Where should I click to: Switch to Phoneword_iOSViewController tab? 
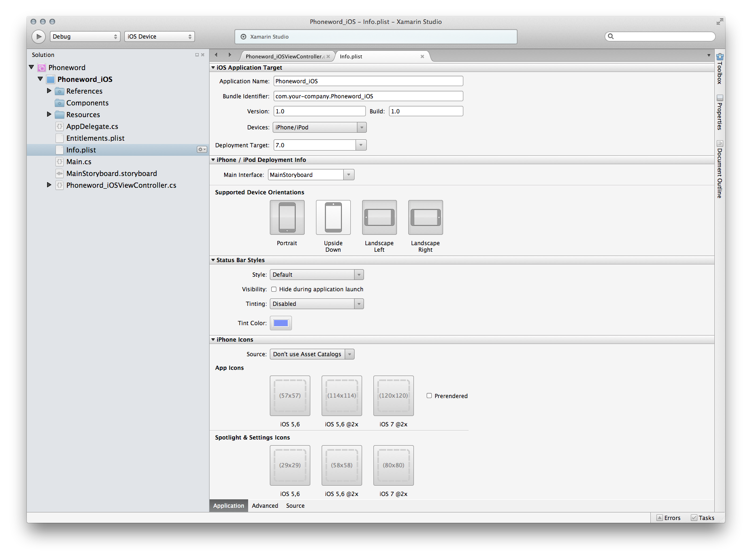click(x=284, y=56)
